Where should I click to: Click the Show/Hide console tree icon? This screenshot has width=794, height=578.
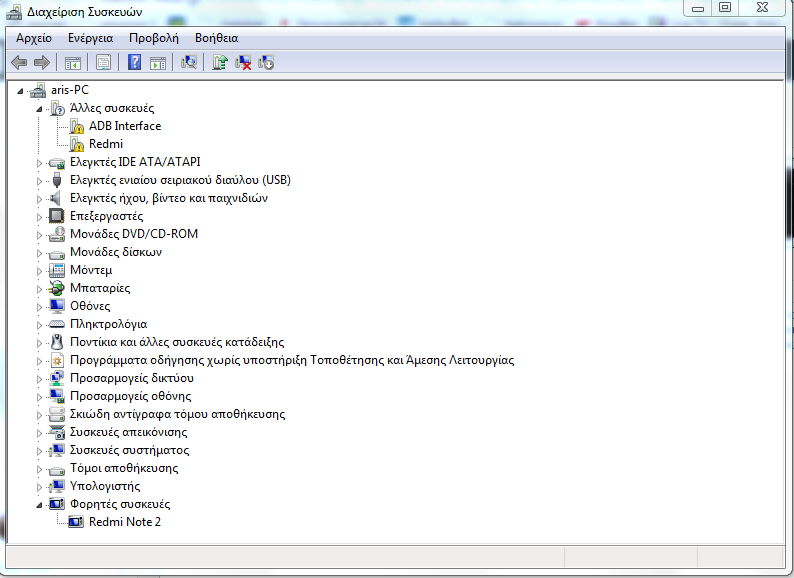73,63
